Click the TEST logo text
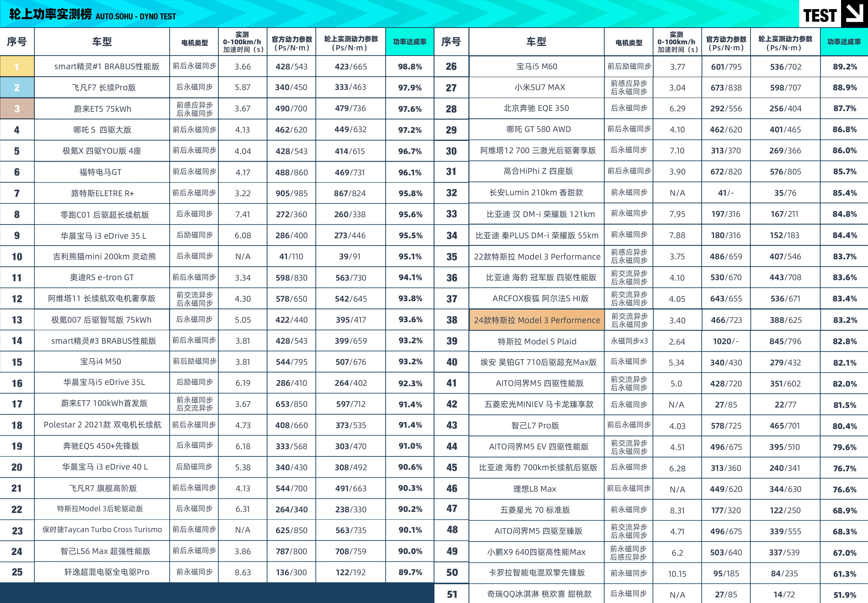This screenshot has width=868, height=603. (x=820, y=15)
